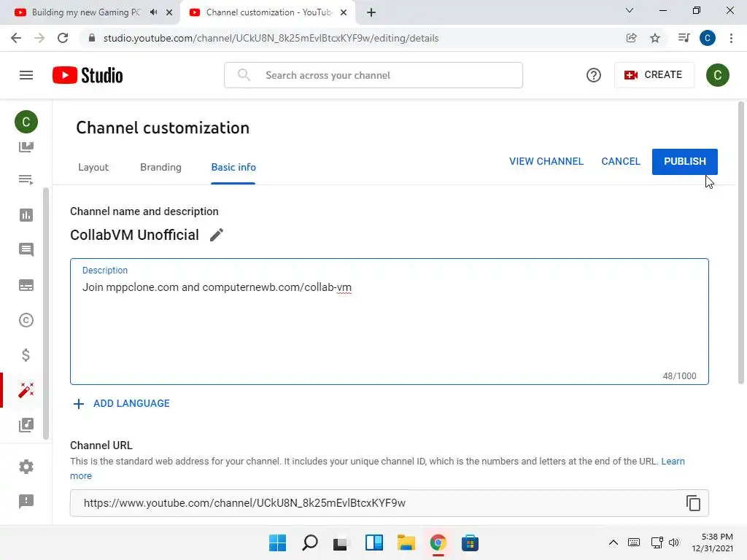Screen dimensions: 747x560
Task: Cancel the channel customization changes
Action: click(621, 161)
